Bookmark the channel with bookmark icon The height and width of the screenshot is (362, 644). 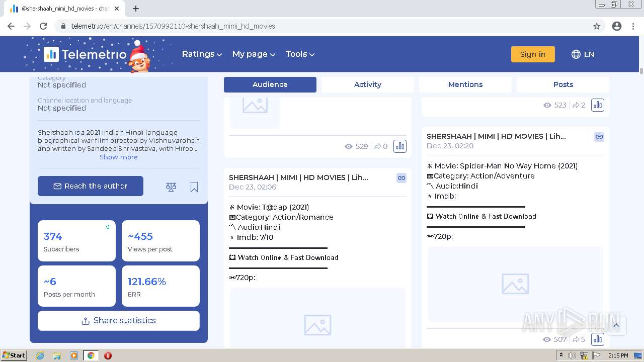[194, 187]
